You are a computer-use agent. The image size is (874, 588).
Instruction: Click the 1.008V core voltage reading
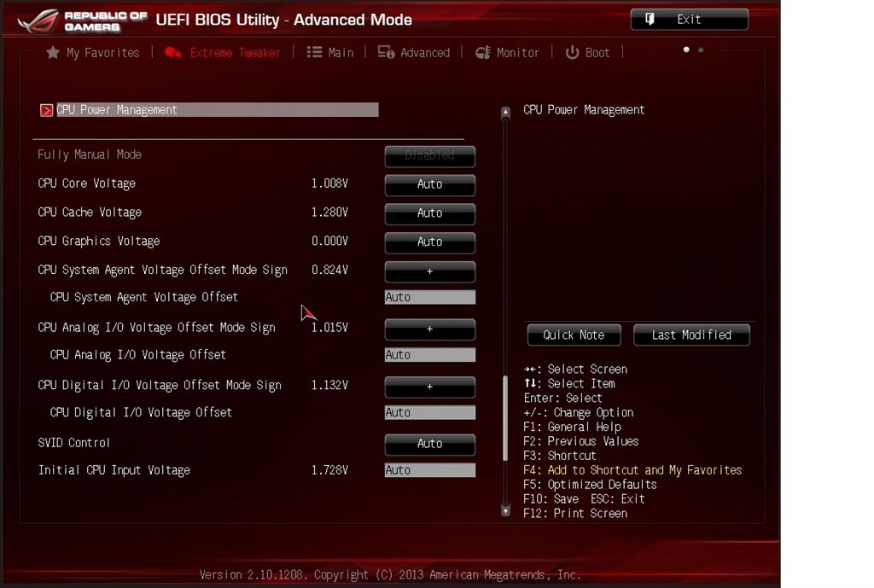[x=329, y=183]
